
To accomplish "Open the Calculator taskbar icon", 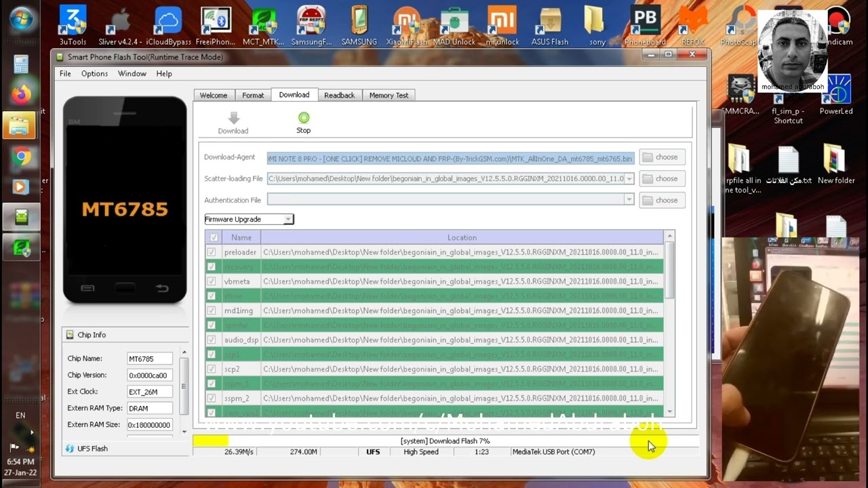I will tap(22, 64).
